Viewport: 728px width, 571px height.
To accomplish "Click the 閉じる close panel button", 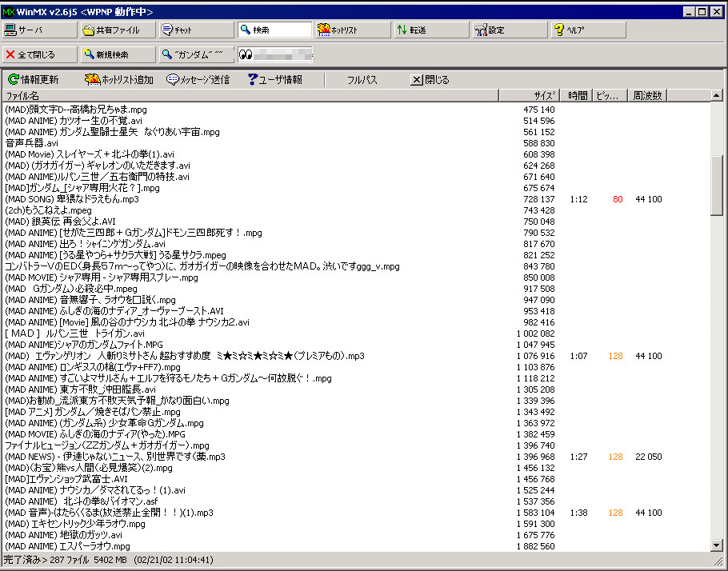I will click(x=430, y=80).
